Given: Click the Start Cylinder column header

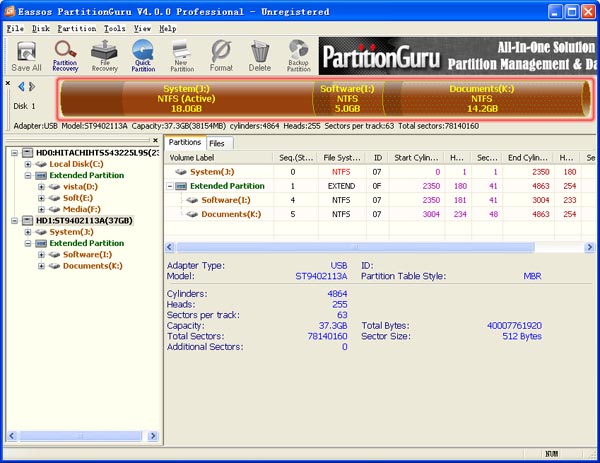Looking at the screenshot, I should click(416, 158).
